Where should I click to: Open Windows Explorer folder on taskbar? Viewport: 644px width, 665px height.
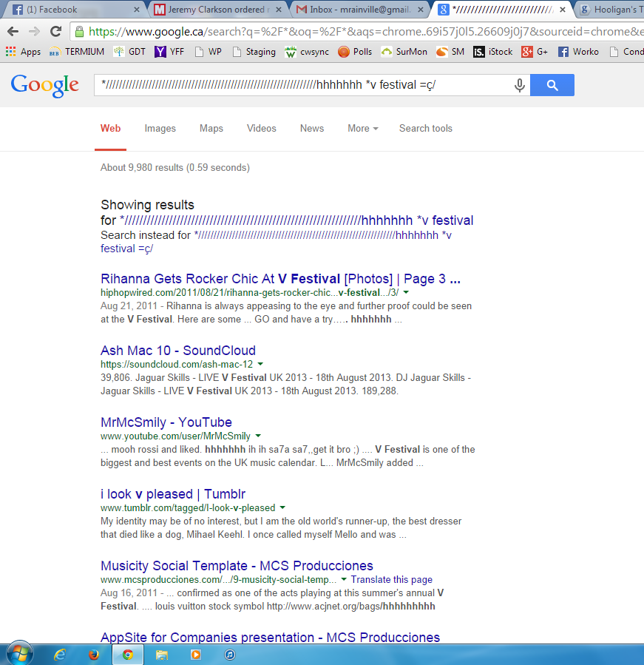pyautogui.click(x=161, y=655)
